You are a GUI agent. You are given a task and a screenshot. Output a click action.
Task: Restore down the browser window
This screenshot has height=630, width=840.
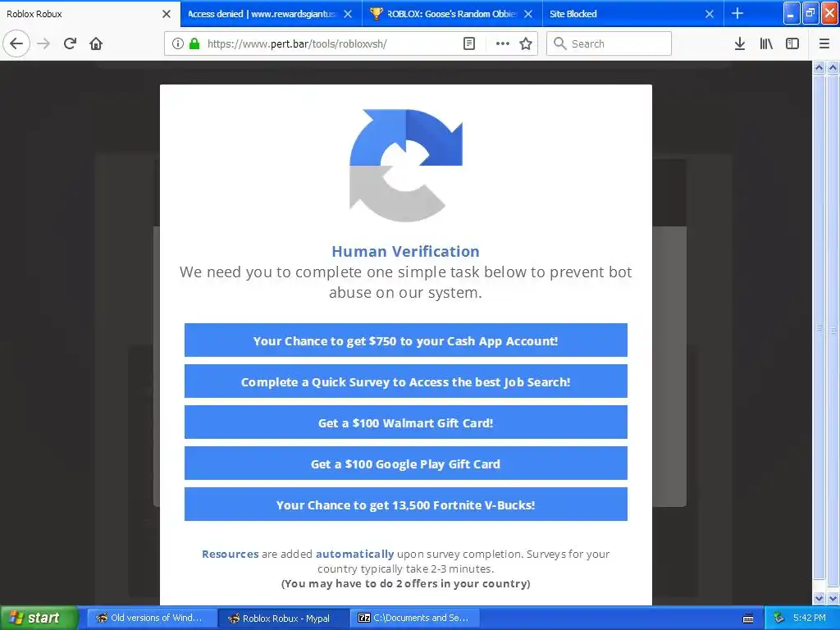[810, 13]
